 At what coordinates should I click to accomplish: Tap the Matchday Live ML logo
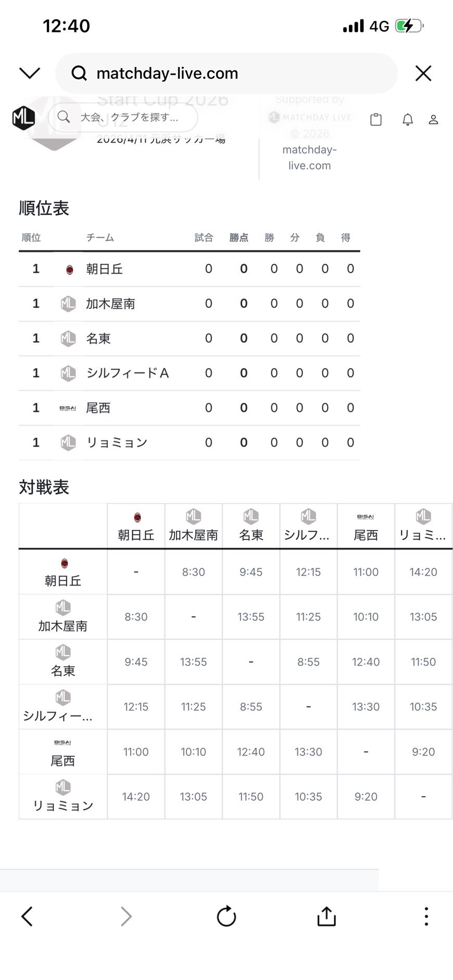(23, 118)
